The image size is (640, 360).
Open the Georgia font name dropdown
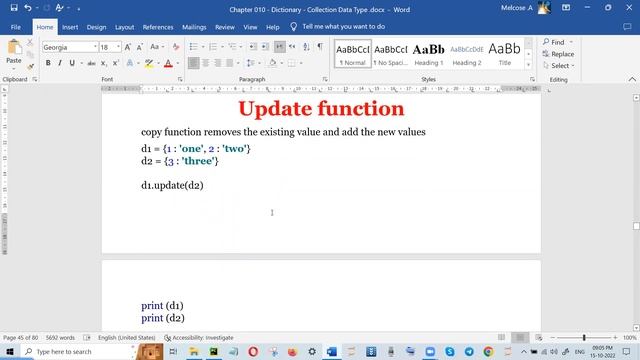(95, 47)
